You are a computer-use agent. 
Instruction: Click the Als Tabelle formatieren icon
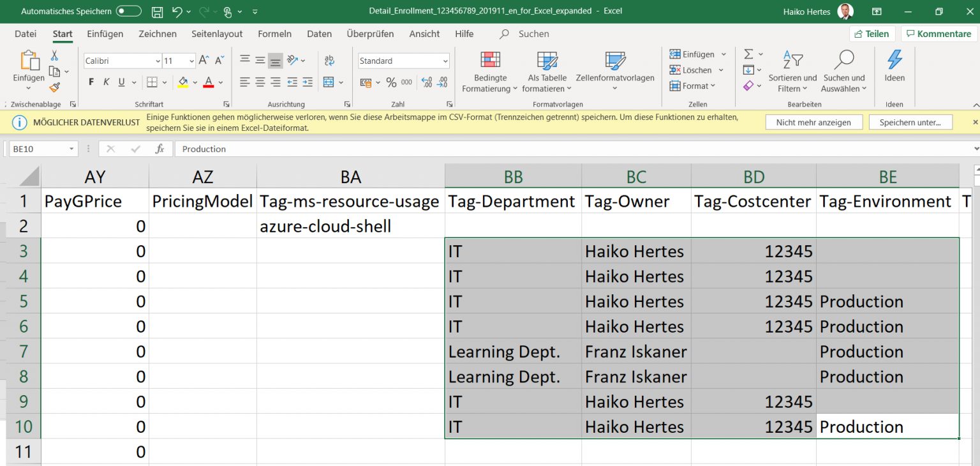(x=547, y=61)
